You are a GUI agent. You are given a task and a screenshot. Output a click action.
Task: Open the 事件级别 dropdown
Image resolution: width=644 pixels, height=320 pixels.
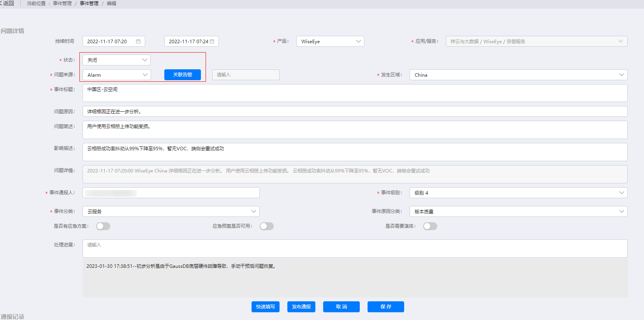click(x=518, y=193)
